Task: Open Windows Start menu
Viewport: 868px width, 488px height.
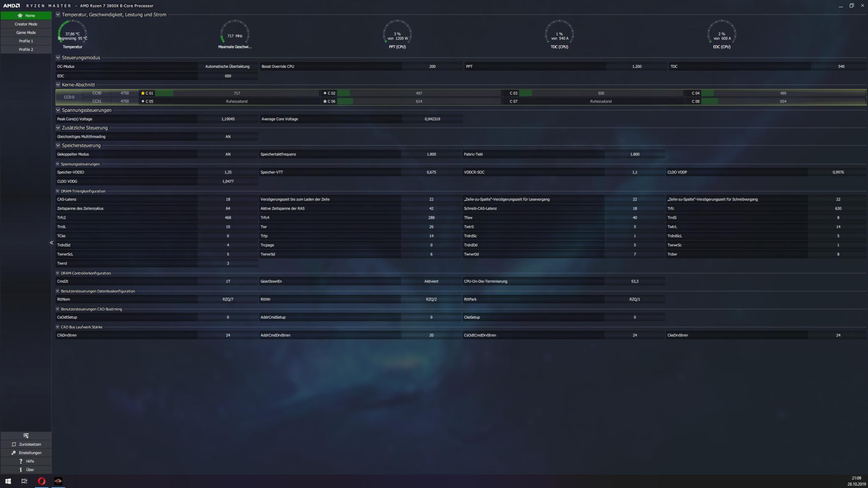Action: [x=8, y=481]
